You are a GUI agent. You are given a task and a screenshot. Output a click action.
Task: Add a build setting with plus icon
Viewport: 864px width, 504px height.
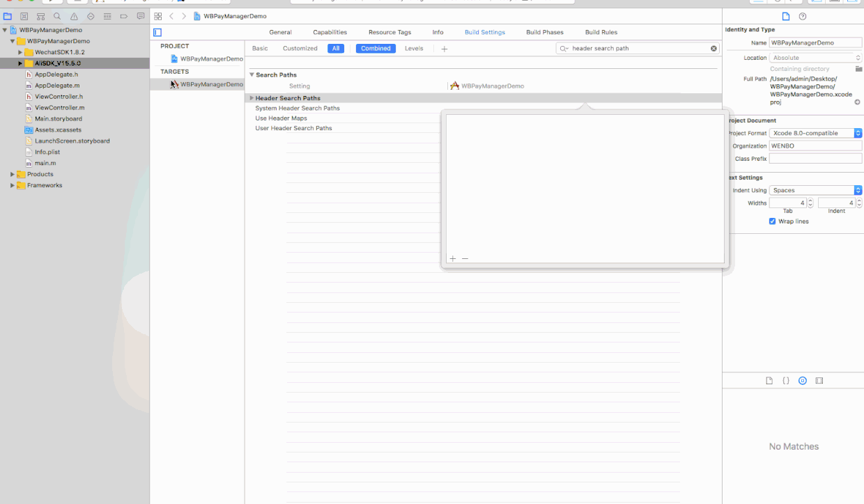click(445, 49)
